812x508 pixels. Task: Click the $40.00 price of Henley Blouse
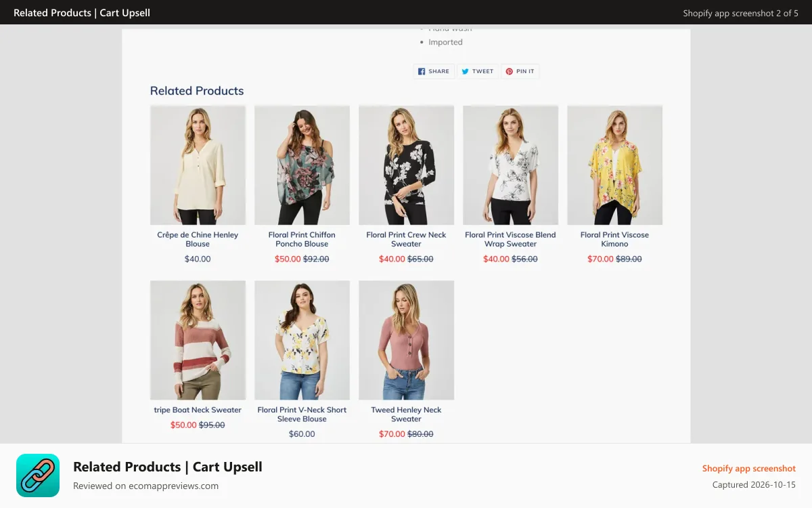click(x=198, y=259)
